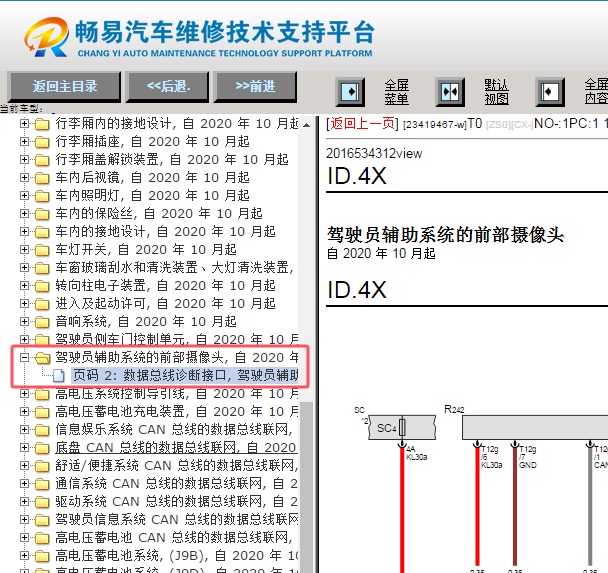Click 当前车型 label
This screenshot has height=573, width=608.
click(x=22, y=109)
